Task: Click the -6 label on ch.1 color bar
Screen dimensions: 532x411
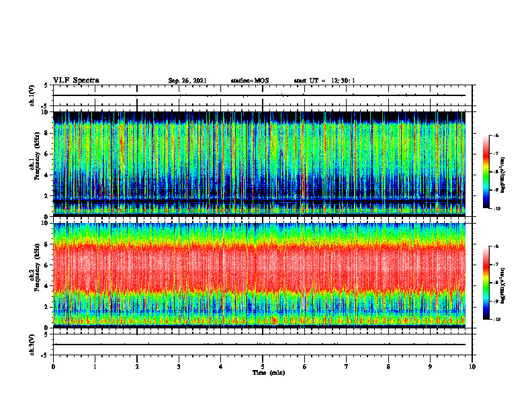Action: pos(496,136)
